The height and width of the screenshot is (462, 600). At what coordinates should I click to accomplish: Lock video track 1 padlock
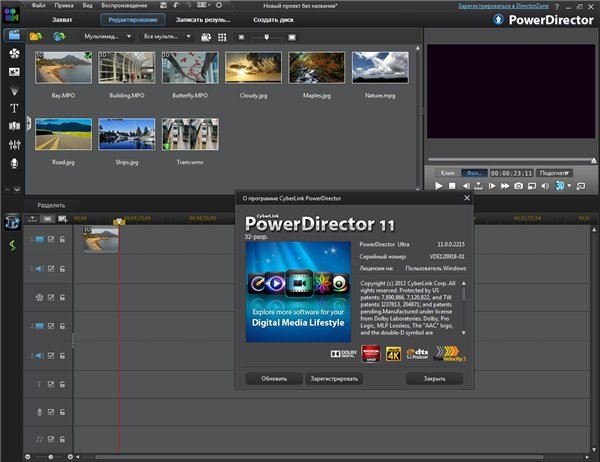tap(62, 239)
